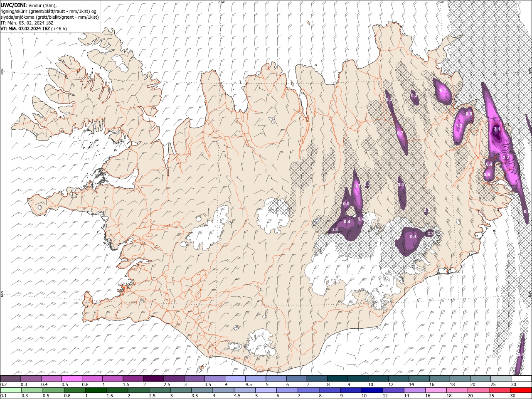Click the bright pink 0.5–0.8 swatch in upper scale
Image resolution: width=532 pixels, height=399 pixels.
click(x=72, y=379)
